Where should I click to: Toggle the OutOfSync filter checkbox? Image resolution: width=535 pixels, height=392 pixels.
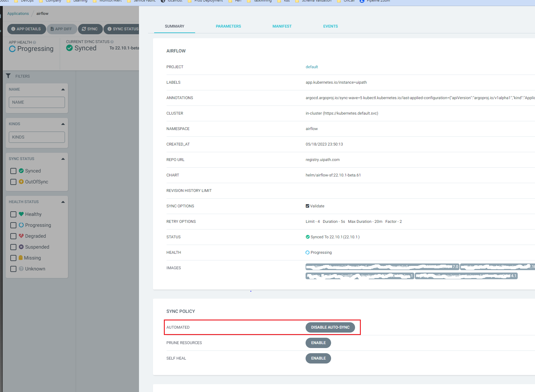[x=13, y=182]
